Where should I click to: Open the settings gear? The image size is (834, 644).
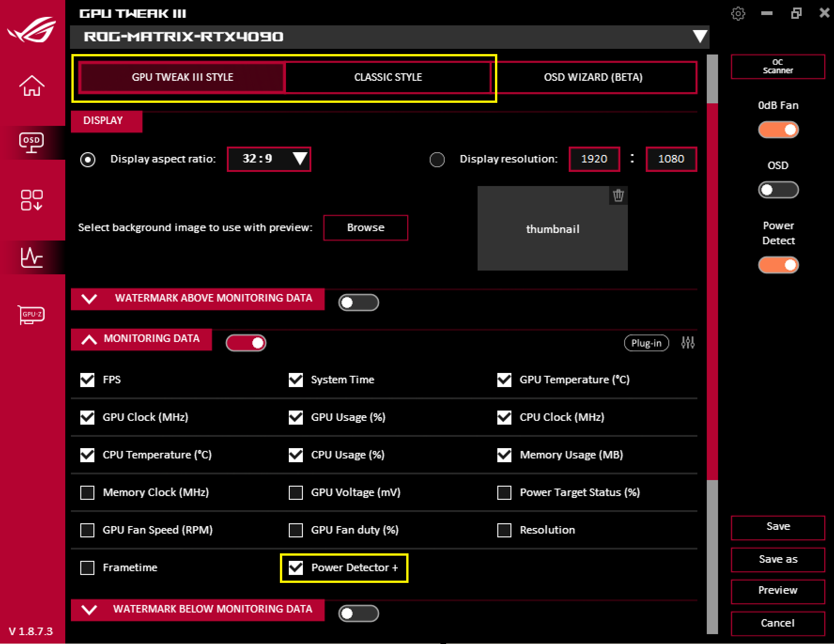click(738, 14)
